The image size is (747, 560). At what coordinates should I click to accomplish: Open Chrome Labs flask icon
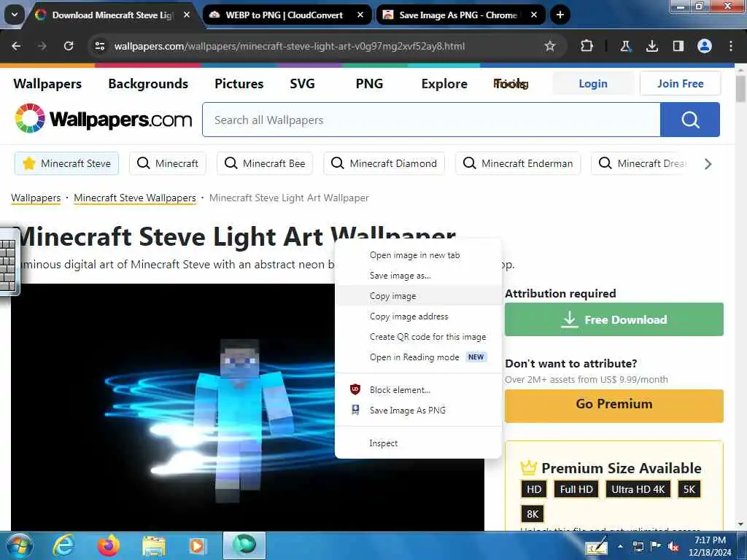(x=625, y=46)
